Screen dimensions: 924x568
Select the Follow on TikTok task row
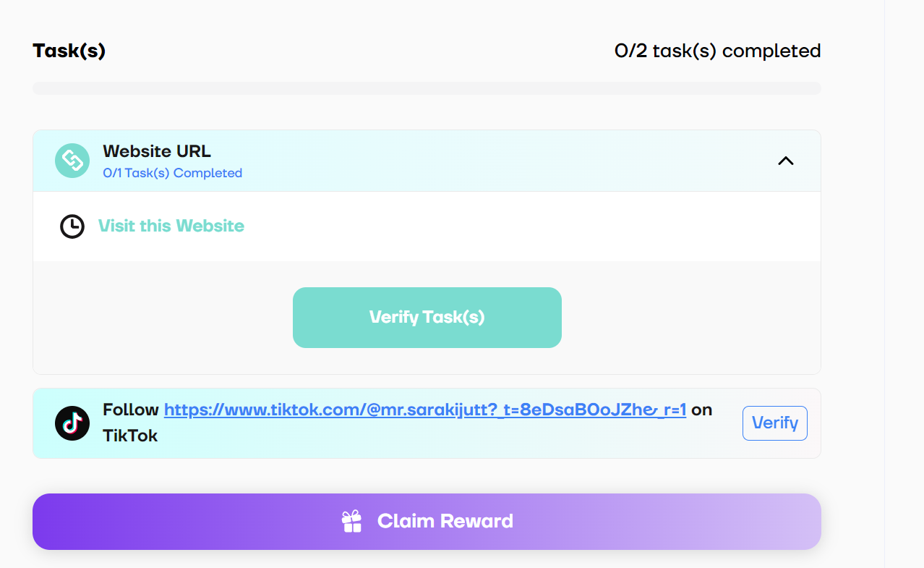tap(427, 423)
